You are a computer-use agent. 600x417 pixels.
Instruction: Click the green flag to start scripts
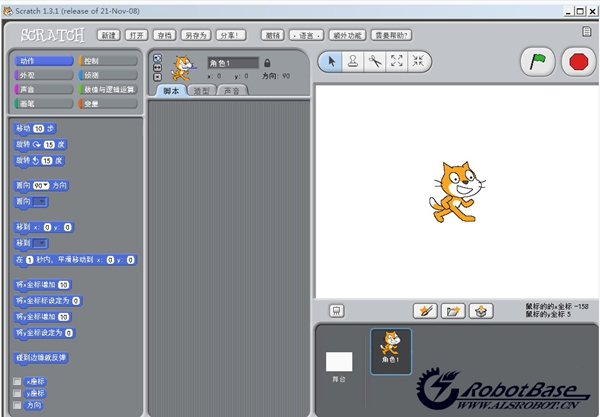(538, 62)
